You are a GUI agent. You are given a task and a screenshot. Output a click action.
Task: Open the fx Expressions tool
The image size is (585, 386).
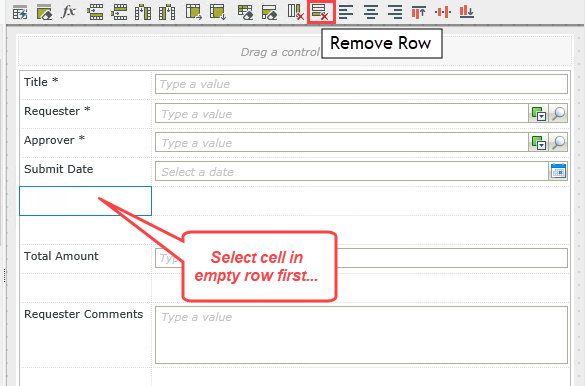(68, 12)
